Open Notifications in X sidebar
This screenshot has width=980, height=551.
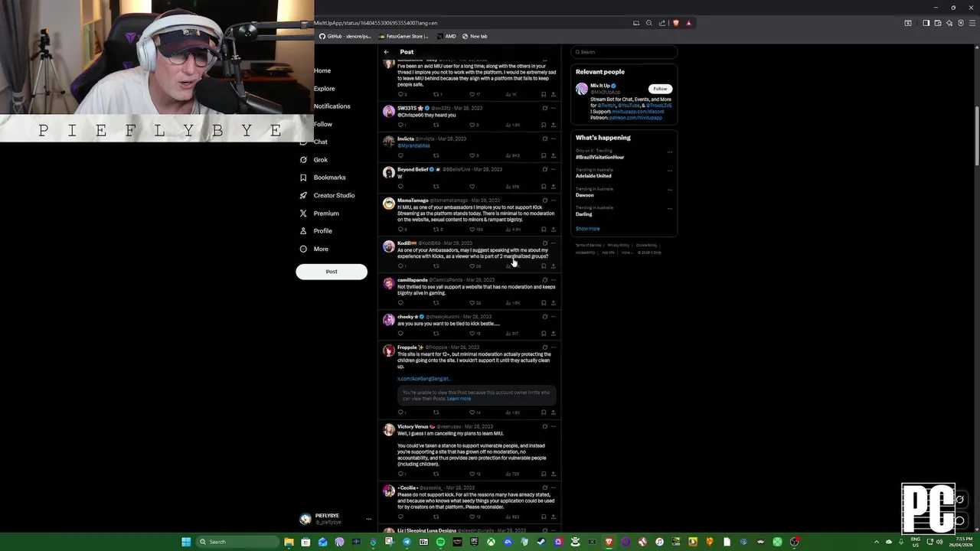[x=332, y=106]
